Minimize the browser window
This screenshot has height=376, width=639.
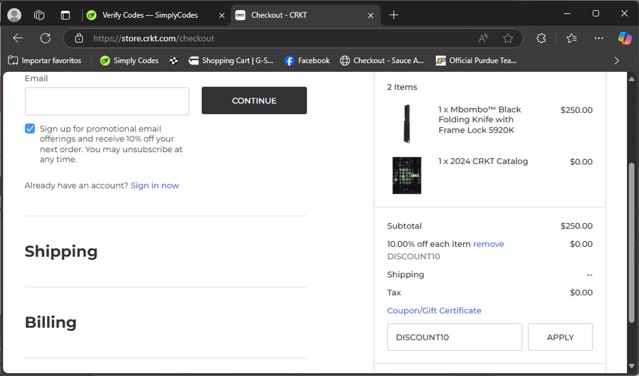(567, 13)
